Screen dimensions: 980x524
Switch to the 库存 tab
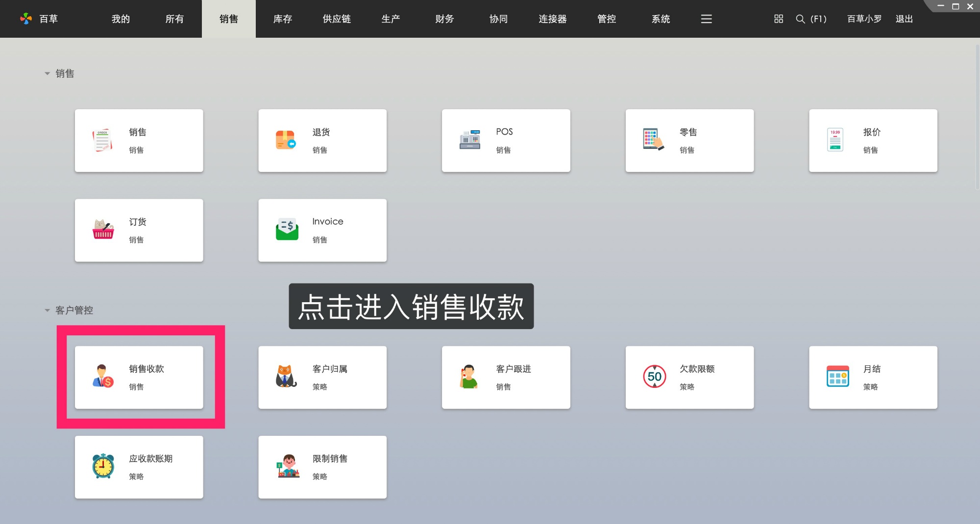(x=283, y=19)
